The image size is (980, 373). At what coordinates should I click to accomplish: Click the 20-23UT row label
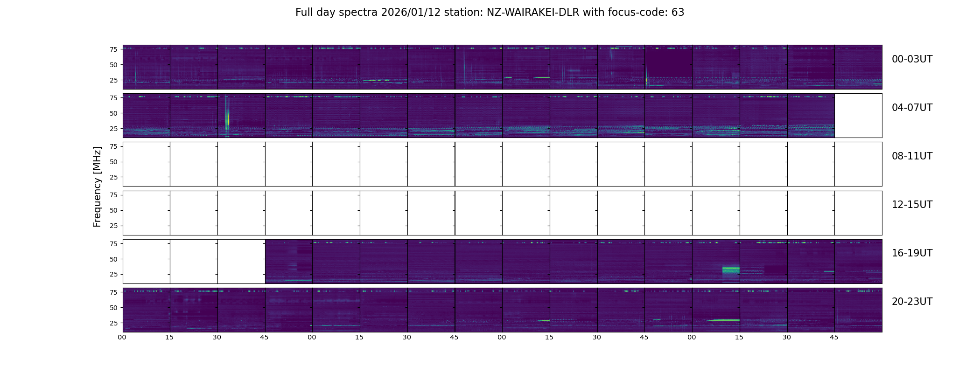coord(912,302)
